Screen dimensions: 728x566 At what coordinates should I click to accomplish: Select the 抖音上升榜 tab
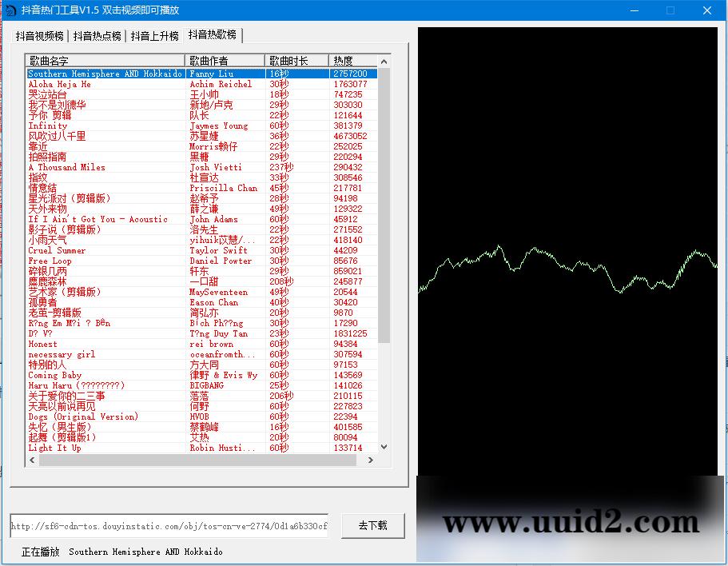(153, 34)
